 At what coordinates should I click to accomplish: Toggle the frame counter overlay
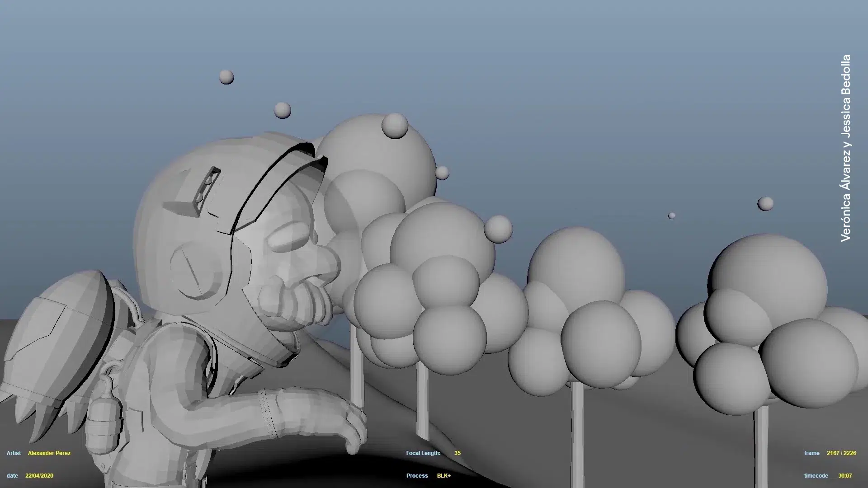[x=811, y=453]
